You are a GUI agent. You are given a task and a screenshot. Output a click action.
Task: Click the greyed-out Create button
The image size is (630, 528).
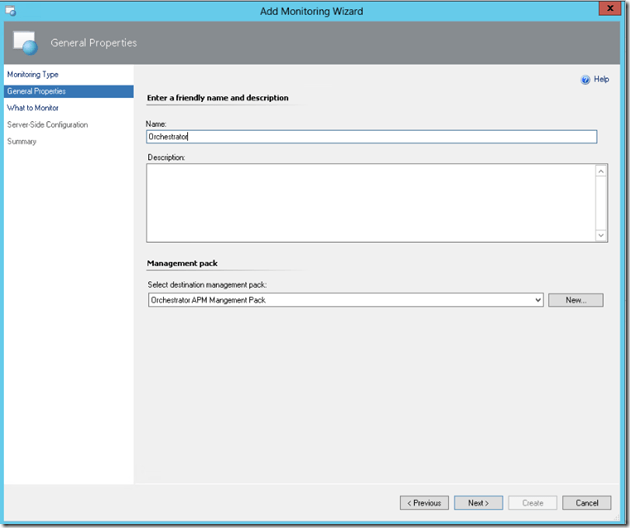click(532, 503)
